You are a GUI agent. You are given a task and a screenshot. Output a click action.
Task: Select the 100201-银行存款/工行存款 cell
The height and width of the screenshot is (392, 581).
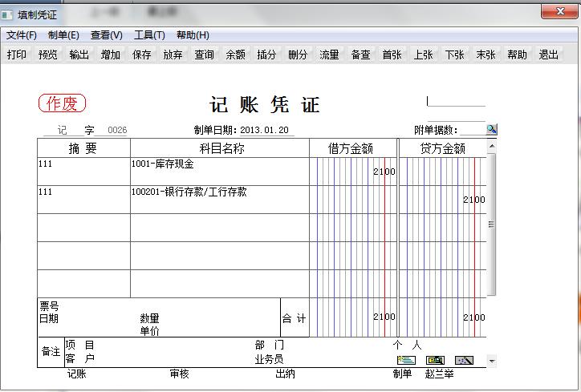(220, 200)
